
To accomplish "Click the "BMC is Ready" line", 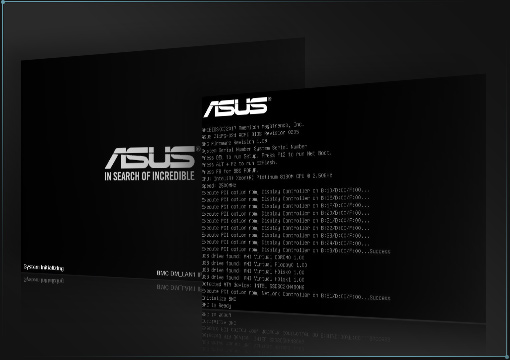I will pyautogui.click(x=217, y=305).
